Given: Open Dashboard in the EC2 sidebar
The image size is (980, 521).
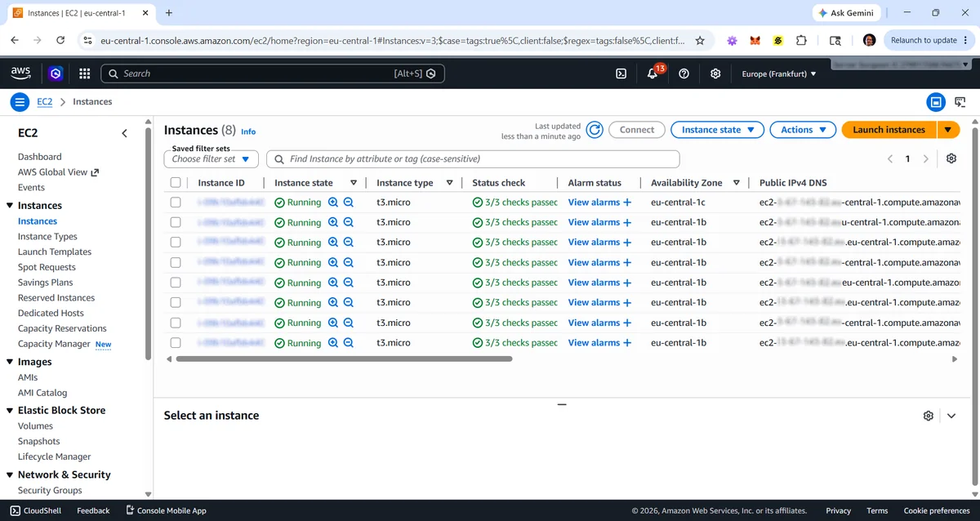Looking at the screenshot, I should [x=39, y=157].
